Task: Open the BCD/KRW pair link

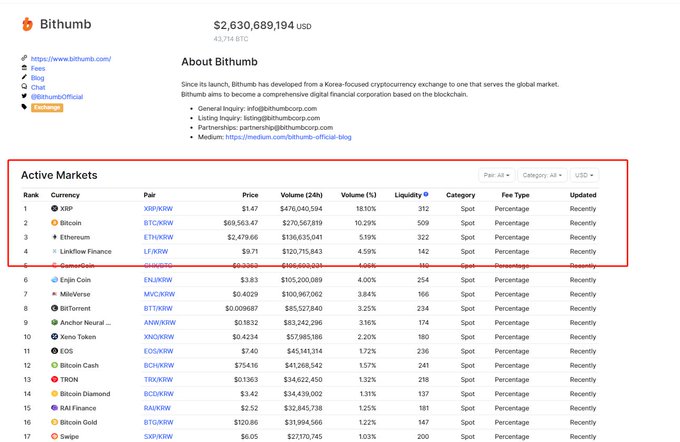Action: [x=158, y=394]
